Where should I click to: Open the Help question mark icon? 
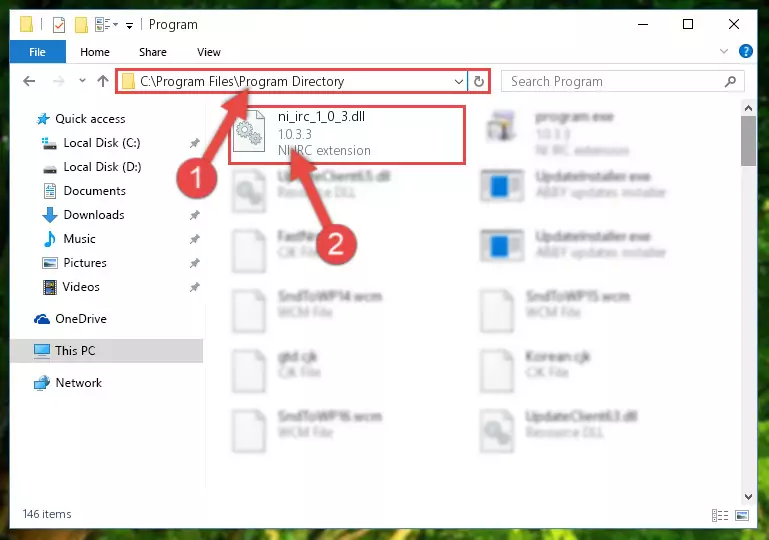(x=745, y=51)
